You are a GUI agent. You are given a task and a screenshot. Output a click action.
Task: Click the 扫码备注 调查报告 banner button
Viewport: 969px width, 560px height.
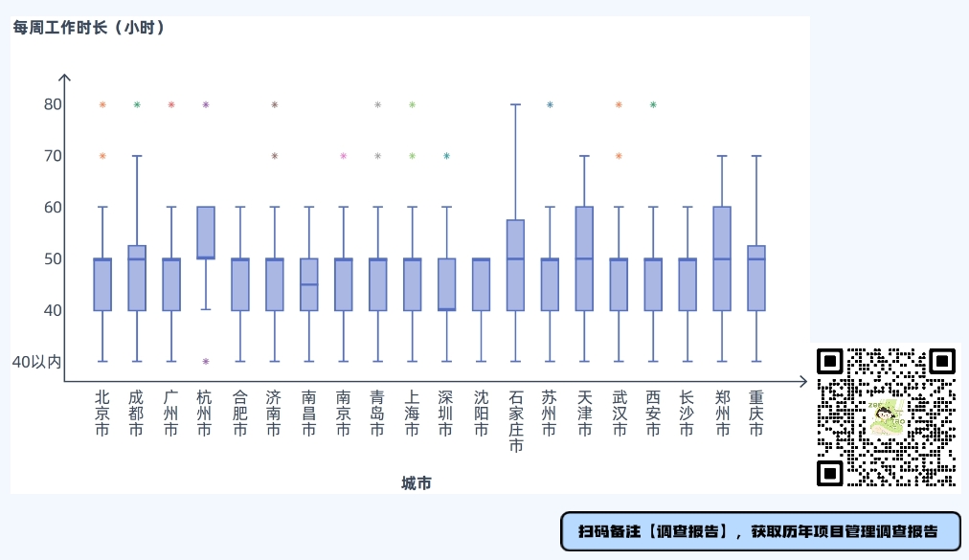pyautogui.click(x=760, y=531)
